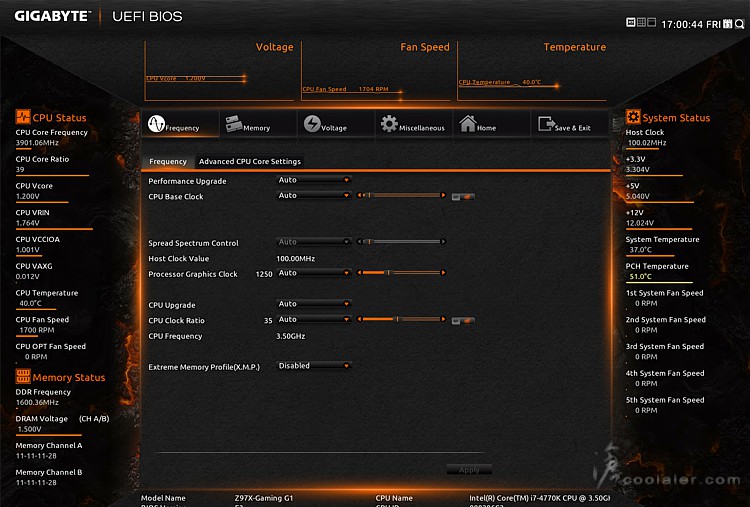Screen dimensions: 750x507
Task: Click the first view-mode icon beside the clock
Action: [x=630, y=22]
